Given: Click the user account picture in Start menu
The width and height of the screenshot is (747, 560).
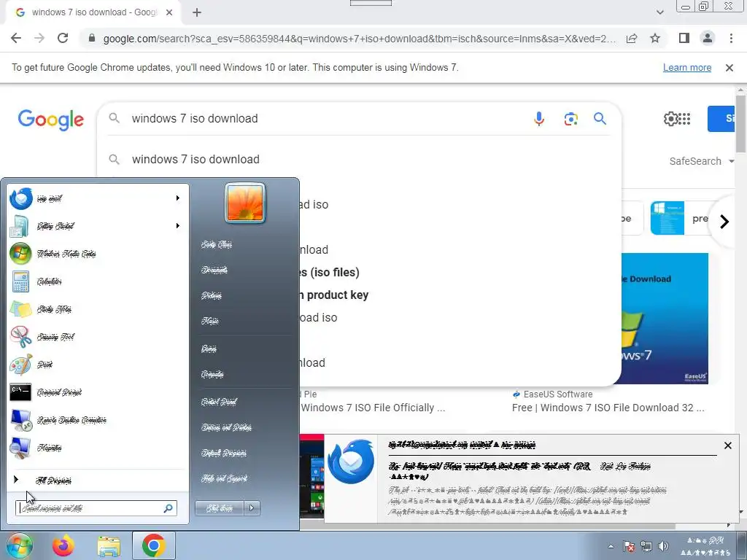Looking at the screenshot, I should (245, 203).
